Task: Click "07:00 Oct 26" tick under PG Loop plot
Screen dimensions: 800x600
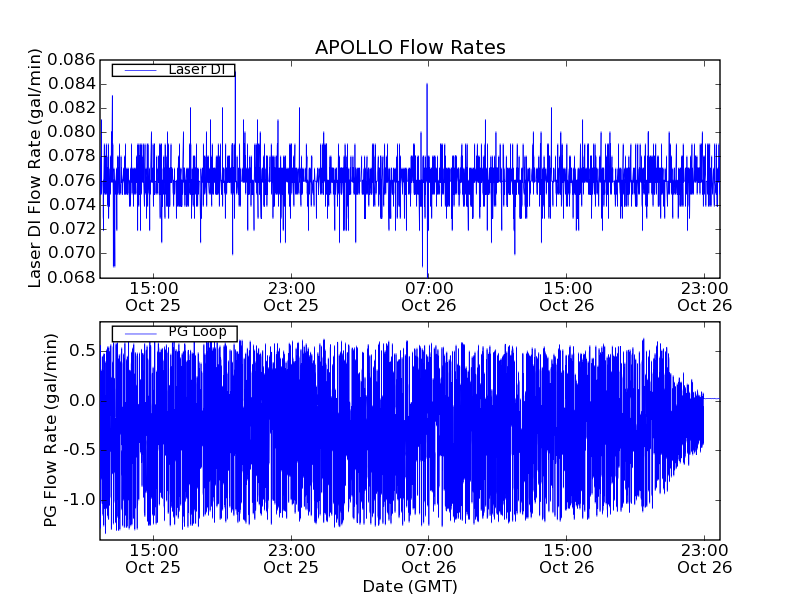Action: (x=429, y=559)
